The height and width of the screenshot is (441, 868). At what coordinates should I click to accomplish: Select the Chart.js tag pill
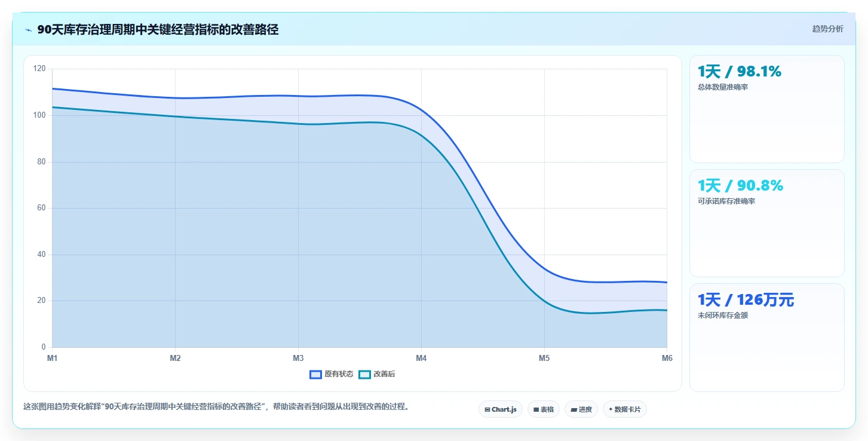pos(500,409)
